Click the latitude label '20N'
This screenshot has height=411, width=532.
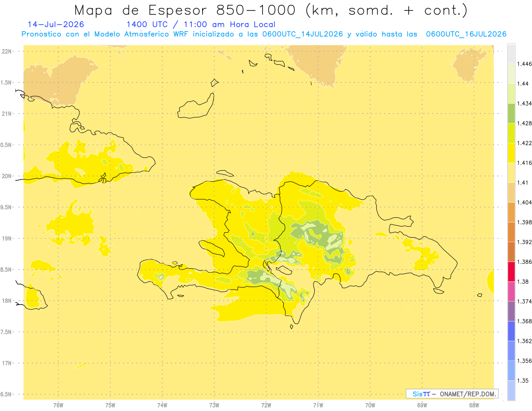coord(7,176)
